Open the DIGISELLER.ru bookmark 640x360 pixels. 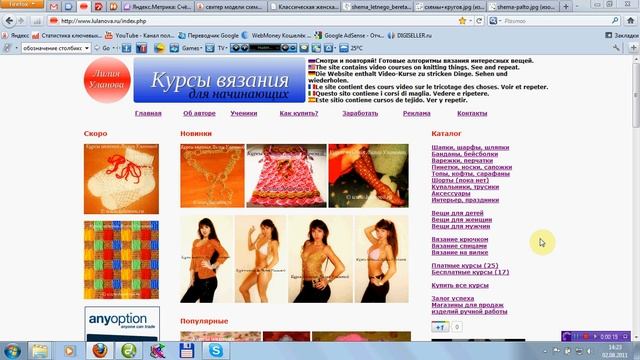(410, 36)
